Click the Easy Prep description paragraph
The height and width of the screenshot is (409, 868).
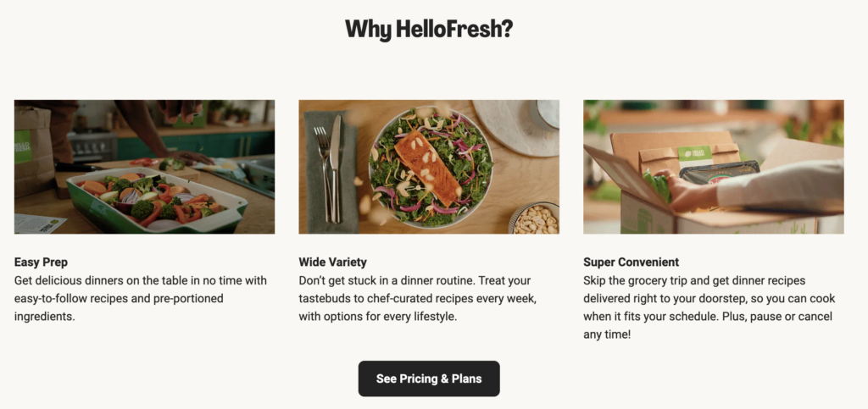(141, 298)
